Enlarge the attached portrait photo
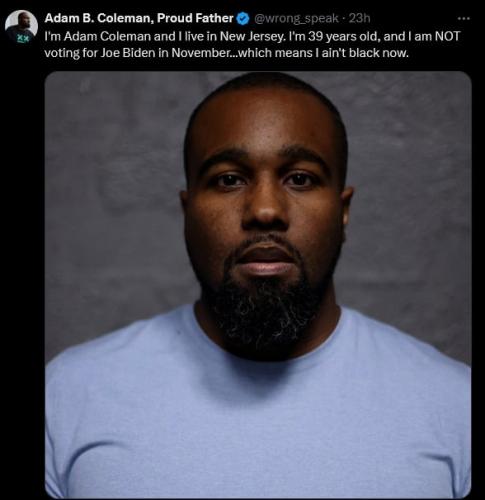Image resolution: width=485 pixels, height=500 pixels. click(258, 285)
